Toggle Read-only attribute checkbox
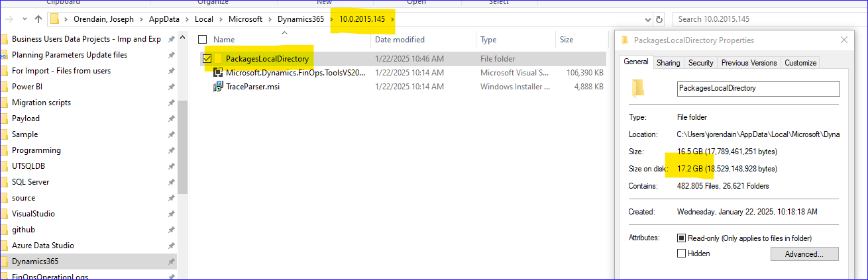Screen dimensions: 868x280 [681, 238]
